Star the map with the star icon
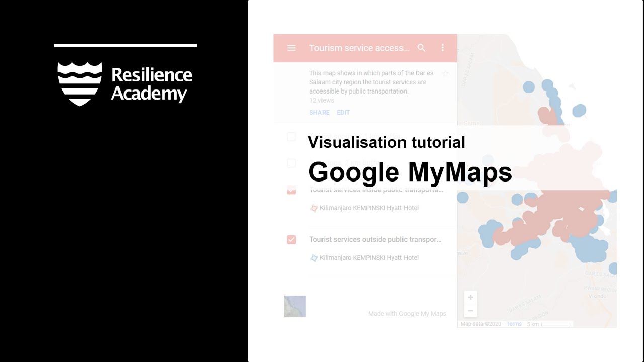644x362 pixels. coord(445,74)
